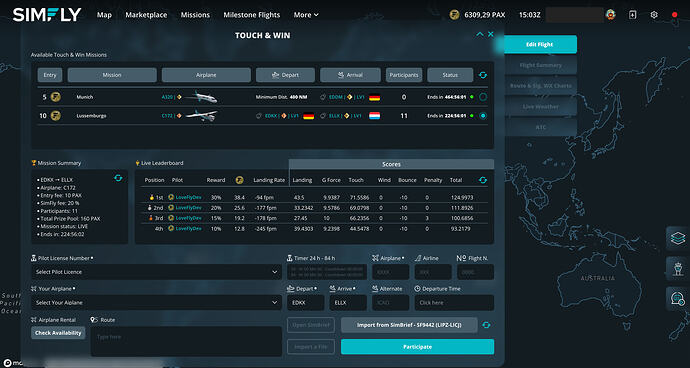Screen dimensions: 690x368
Task: Open the settings gear icon
Action: click(654, 15)
